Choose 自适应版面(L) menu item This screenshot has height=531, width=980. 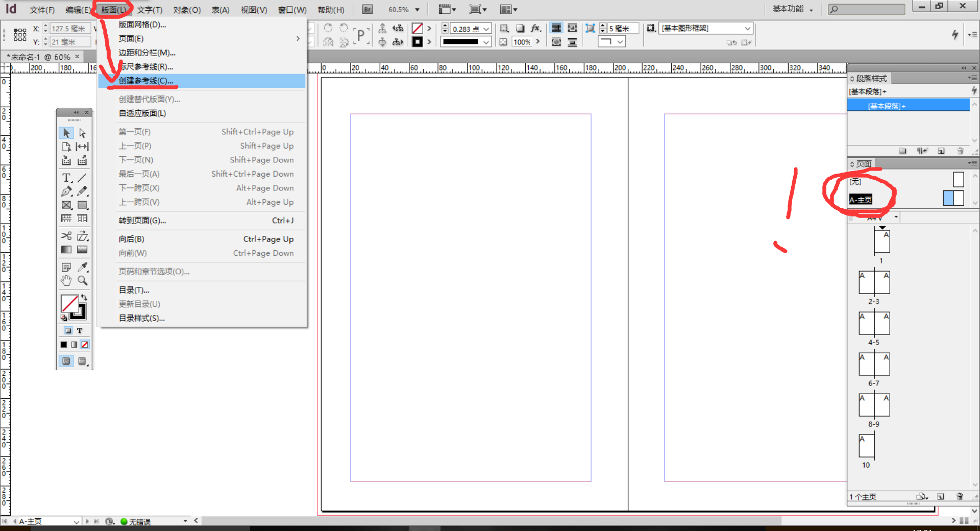click(202, 113)
